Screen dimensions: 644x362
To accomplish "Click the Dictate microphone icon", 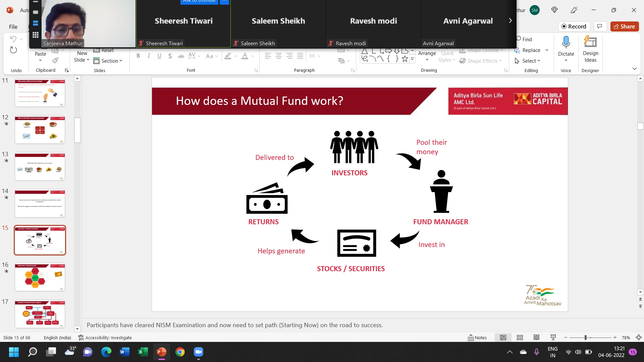I will 566,42.
